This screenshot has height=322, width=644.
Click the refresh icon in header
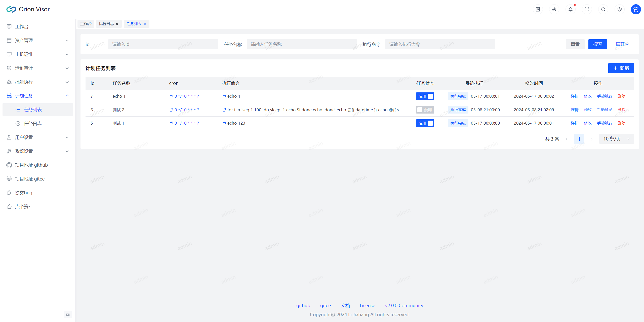[603, 9]
